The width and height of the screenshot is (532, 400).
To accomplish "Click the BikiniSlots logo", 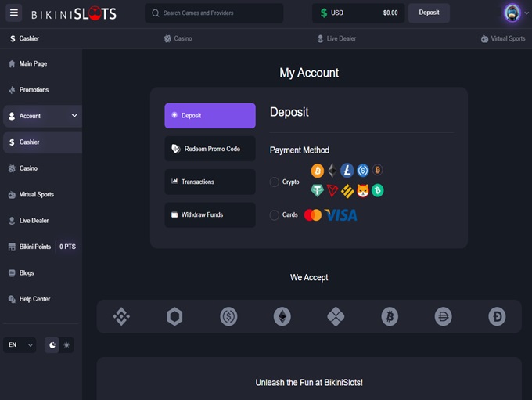I will pos(74,13).
